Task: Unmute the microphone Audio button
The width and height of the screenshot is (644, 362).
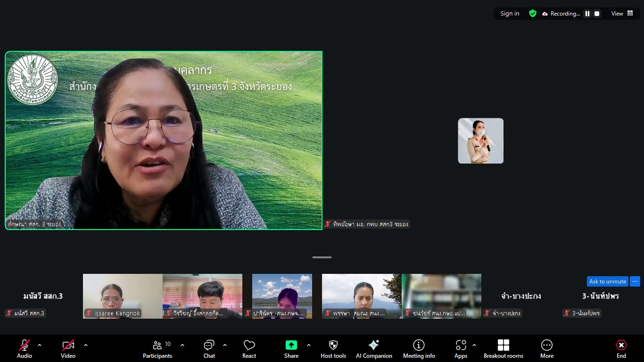Action: pyautogui.click(x=25, y=349)
